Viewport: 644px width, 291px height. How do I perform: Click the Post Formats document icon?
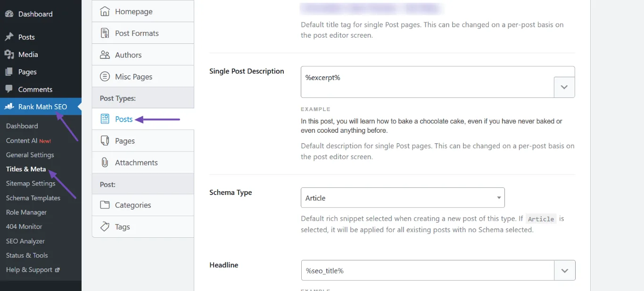[105, 33]
